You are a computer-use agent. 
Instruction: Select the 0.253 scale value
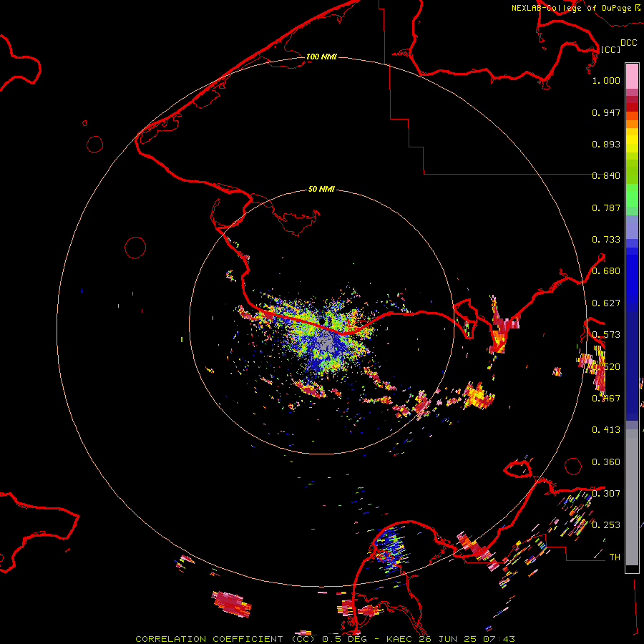[x=606, y=525]
